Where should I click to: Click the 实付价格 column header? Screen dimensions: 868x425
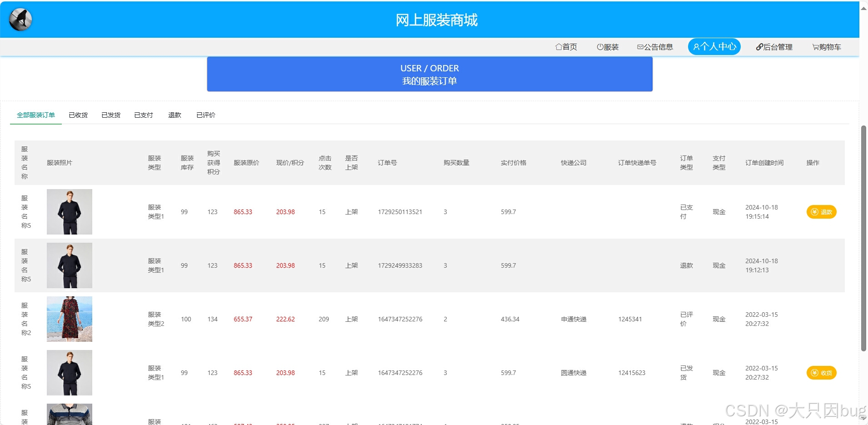(x=514, y=163)
